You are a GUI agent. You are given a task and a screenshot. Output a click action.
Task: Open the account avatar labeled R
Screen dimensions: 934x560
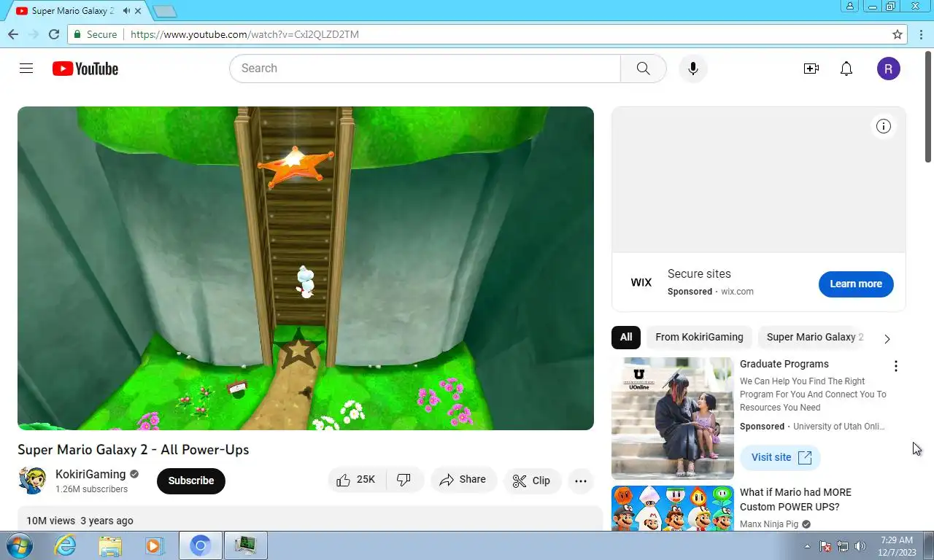tap(889, 69)
